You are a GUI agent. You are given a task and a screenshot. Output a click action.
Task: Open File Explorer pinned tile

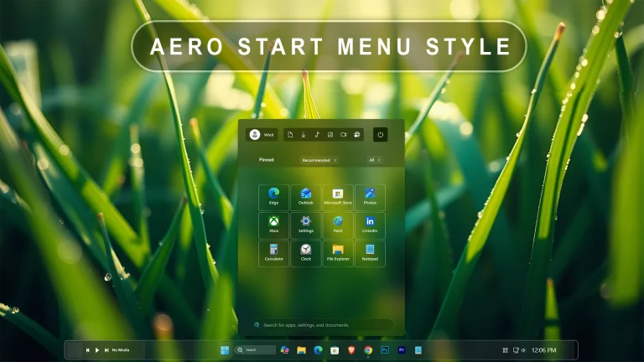point(338,254)
